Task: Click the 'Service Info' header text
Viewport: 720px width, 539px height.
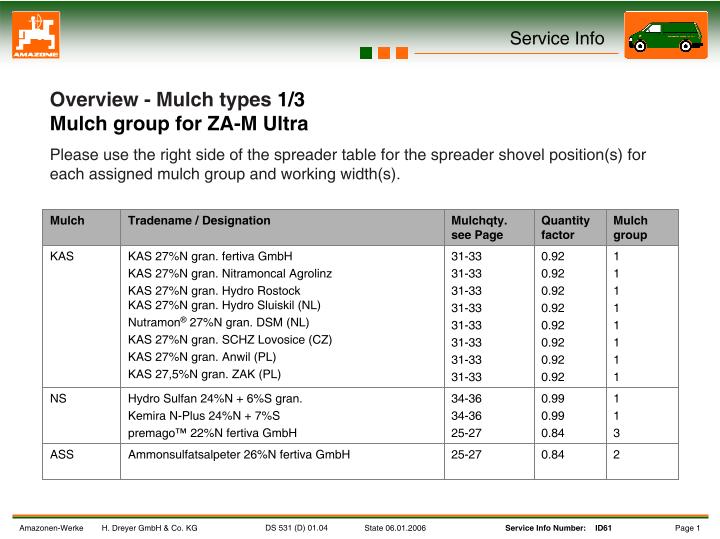Action: point(557,38)
